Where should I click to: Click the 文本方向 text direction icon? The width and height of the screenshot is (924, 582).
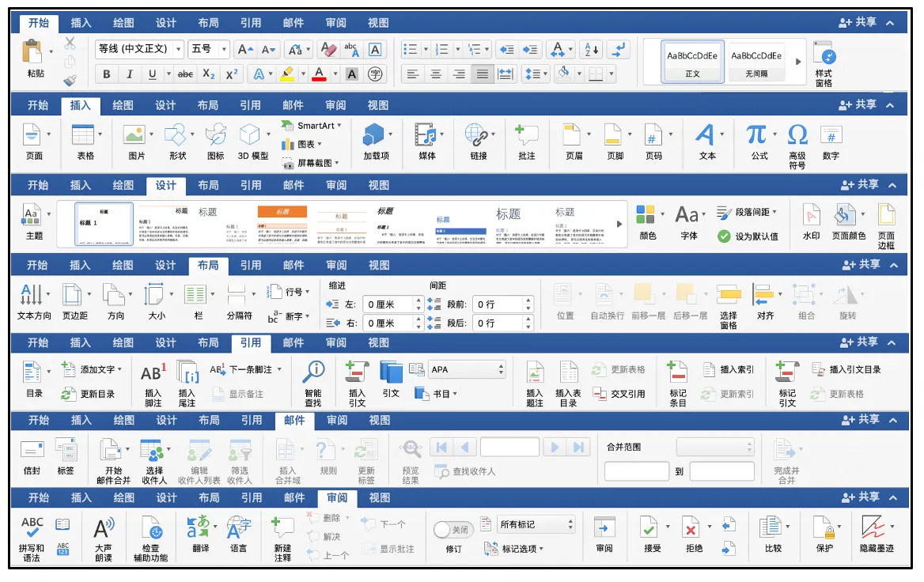coord(31,294)
